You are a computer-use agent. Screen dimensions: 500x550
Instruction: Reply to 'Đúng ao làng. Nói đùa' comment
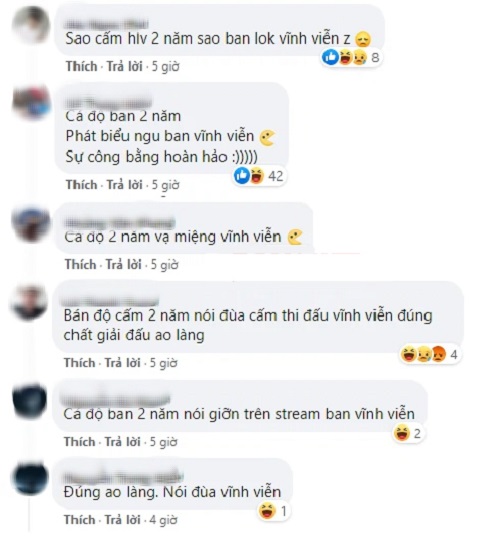123,520
